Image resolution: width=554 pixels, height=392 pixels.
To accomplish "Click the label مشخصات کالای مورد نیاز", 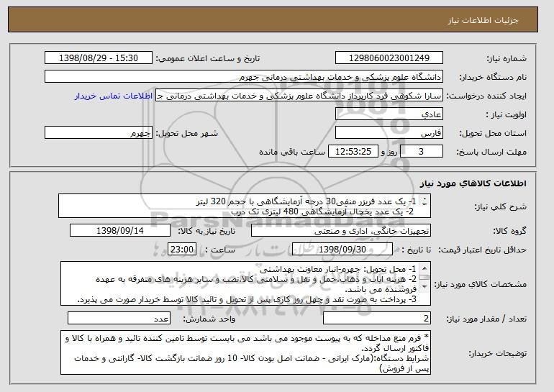I will pyautogui.click(x=481, y=284).
